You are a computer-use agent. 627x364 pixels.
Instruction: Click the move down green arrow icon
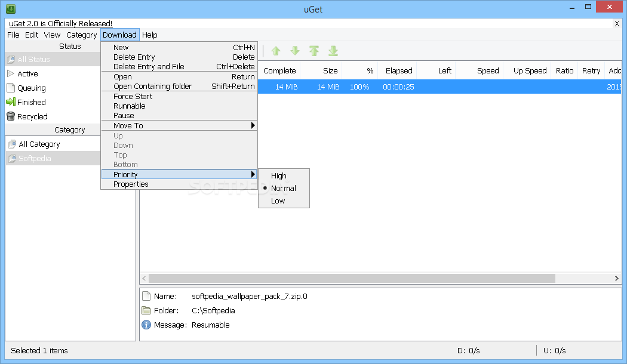[x=295, y=51]
